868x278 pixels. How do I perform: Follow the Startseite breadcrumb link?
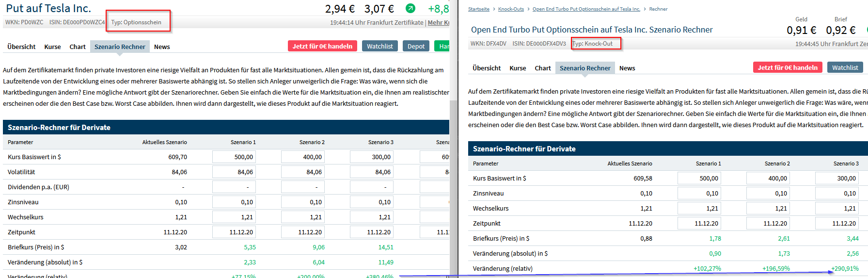[x=479, y=9]
